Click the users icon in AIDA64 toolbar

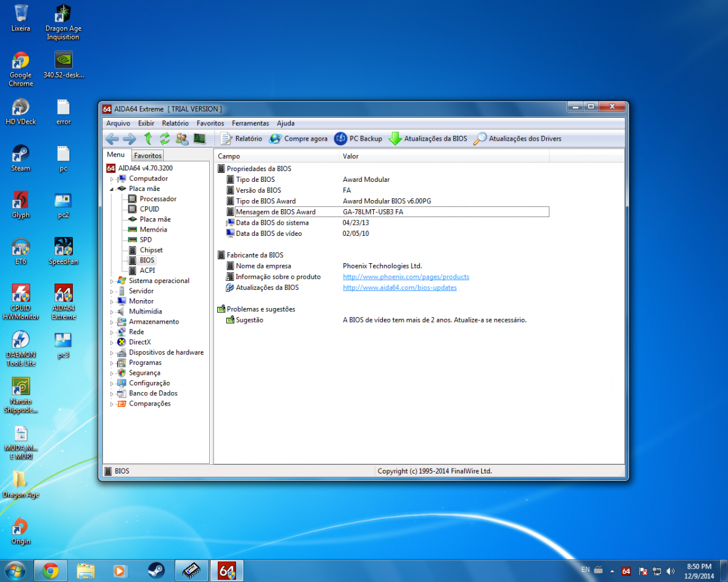coord(181,139)
